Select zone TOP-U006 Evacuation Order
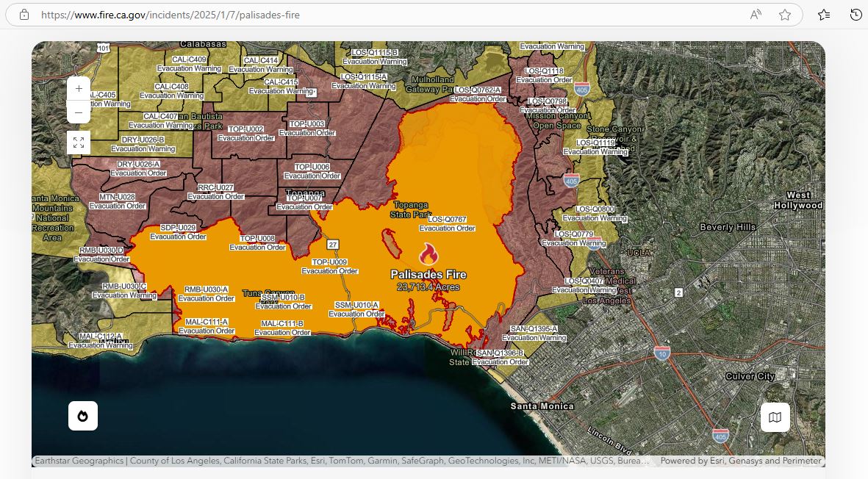868x479 pixels. 312,171
